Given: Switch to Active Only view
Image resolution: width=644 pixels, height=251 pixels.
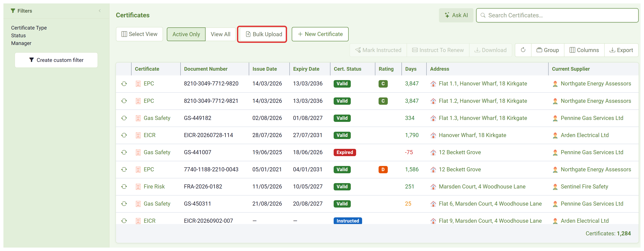Looking at the screenshot, I should pos(186,34).
